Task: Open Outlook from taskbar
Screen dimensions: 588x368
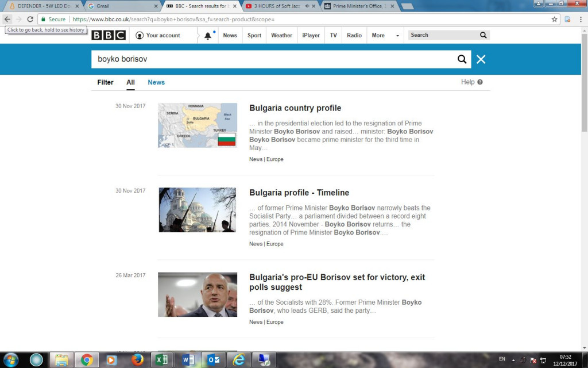Action: click(213, 360)
